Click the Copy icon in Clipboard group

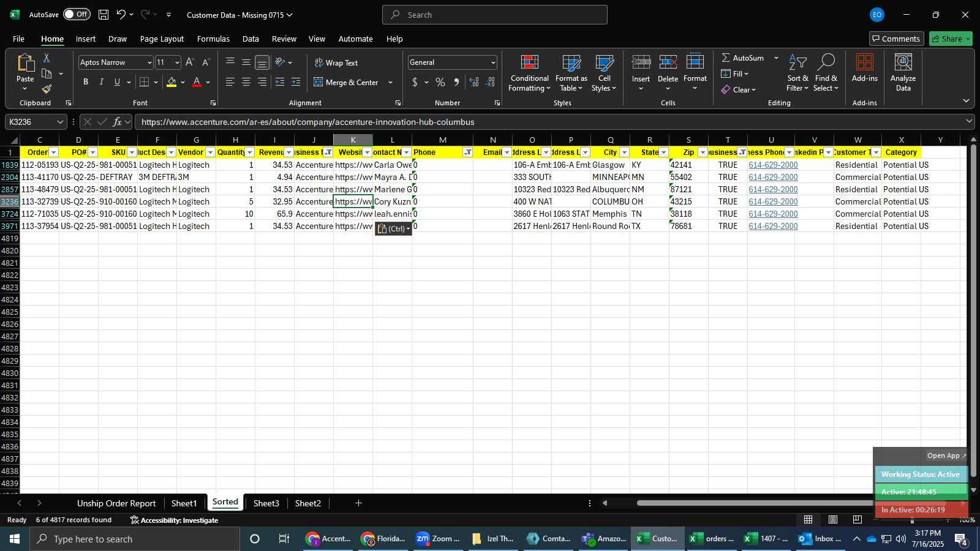pyautogui.click(x=47, y=73)
